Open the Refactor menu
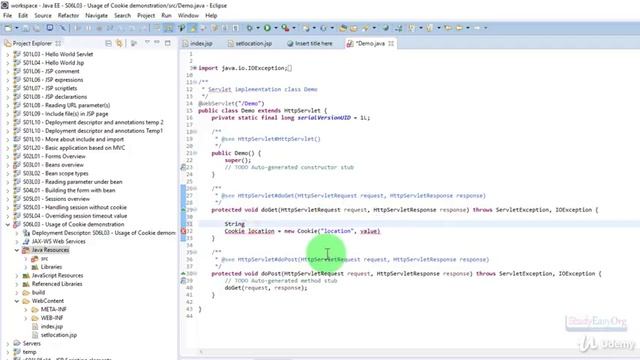This screenshot has width=640, height=360. [68, 16]
